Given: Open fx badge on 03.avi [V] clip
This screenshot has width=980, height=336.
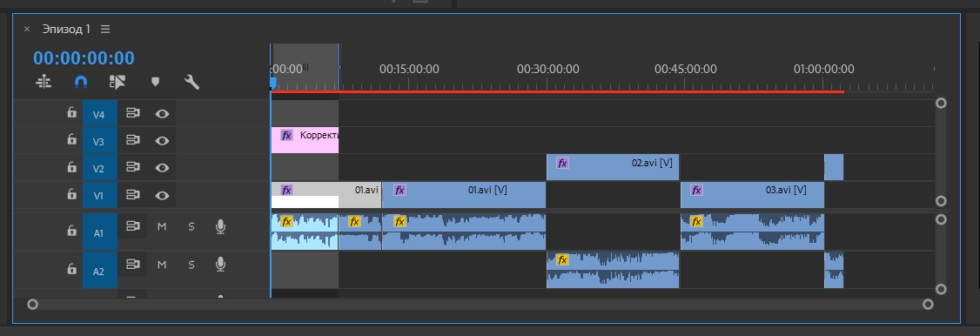Looking at the screenshot, I should [x=696, y=191].
